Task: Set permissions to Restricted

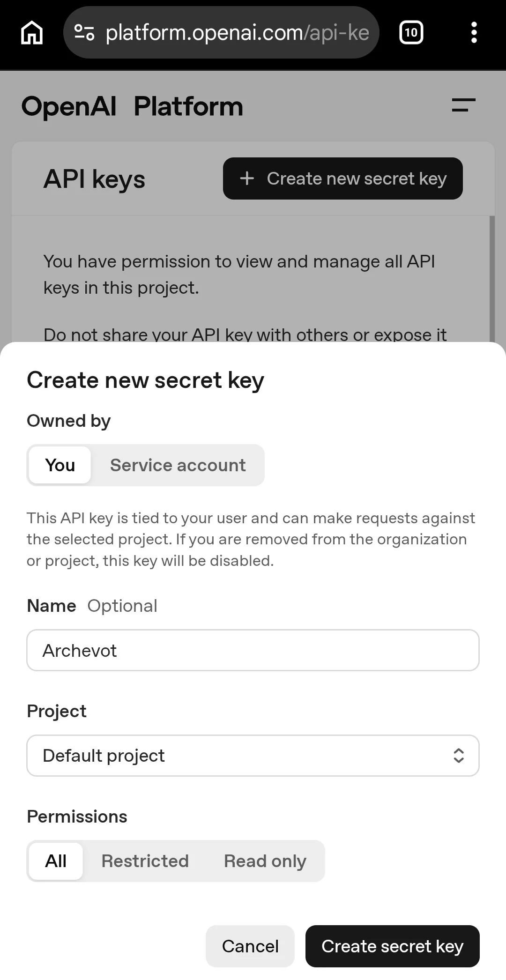Action: pyautogui.click(x=145, y=861)
